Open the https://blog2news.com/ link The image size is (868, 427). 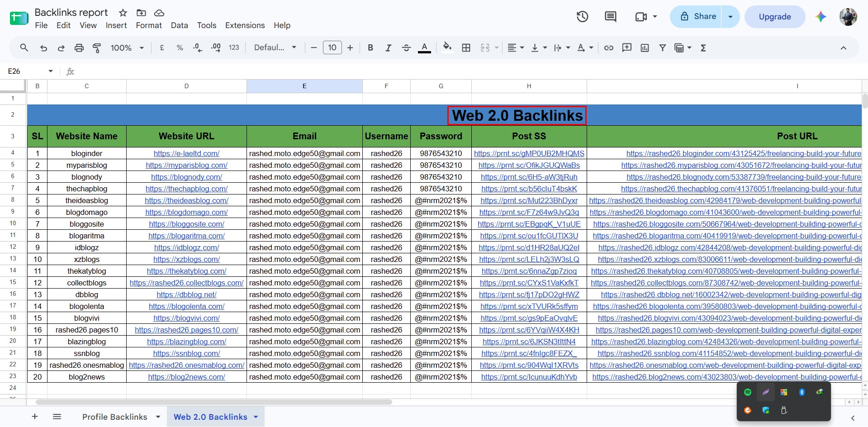point(186,377)
